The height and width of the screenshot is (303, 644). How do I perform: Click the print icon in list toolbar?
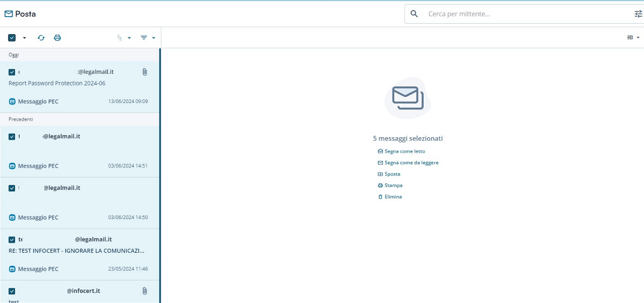pyautogui.click(x=57, y=38)
